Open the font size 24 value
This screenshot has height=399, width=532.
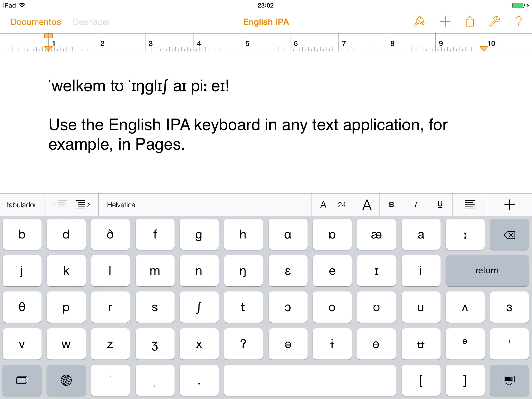point(342,205)
